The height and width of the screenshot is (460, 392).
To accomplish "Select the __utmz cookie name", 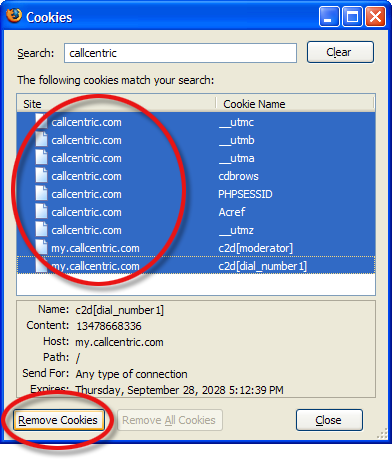I will 236,230.
